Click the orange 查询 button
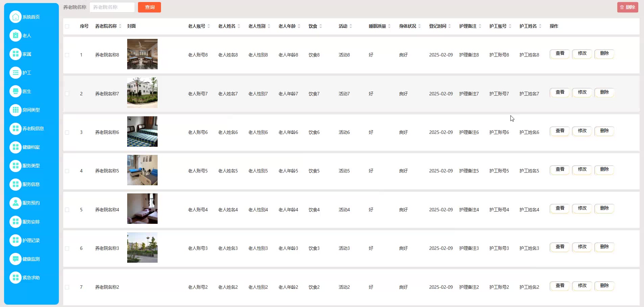Viewport: 644px width, 307px height. click(149, 7)
